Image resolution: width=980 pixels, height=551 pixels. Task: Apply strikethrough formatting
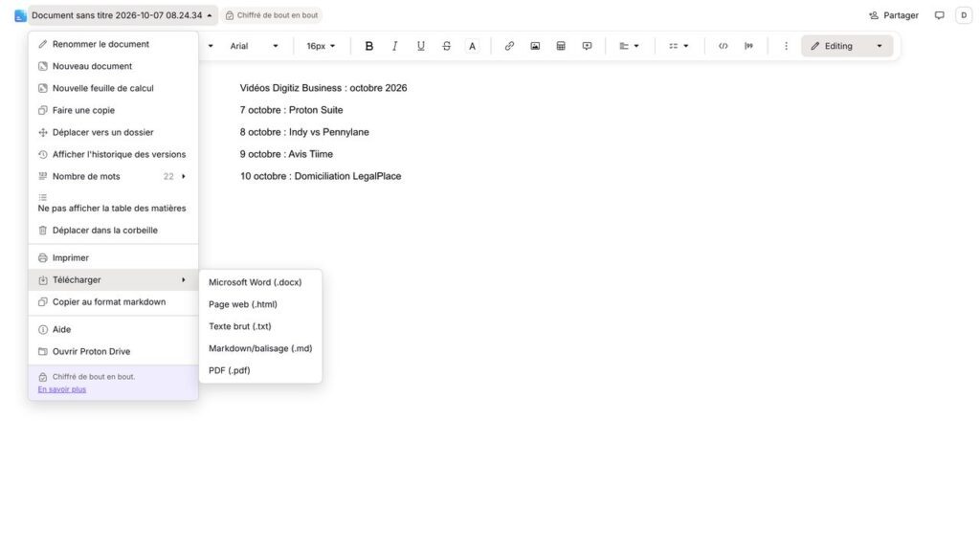coord(446,46)
